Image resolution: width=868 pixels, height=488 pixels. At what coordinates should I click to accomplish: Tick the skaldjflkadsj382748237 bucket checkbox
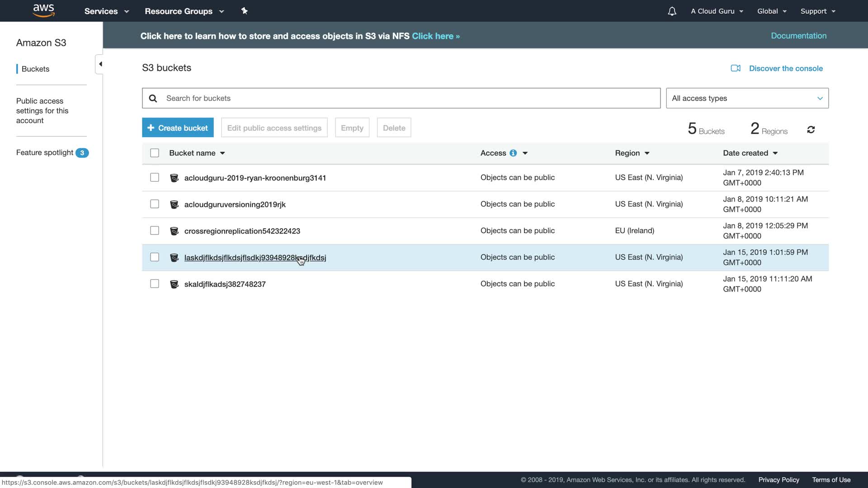pos(155,284)
